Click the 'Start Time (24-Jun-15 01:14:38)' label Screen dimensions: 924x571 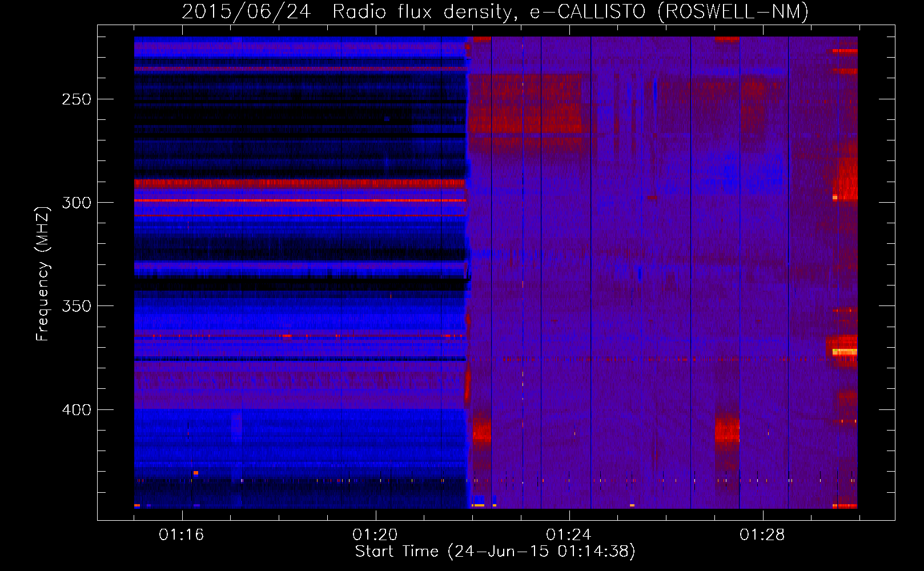(x=495, y=552)
